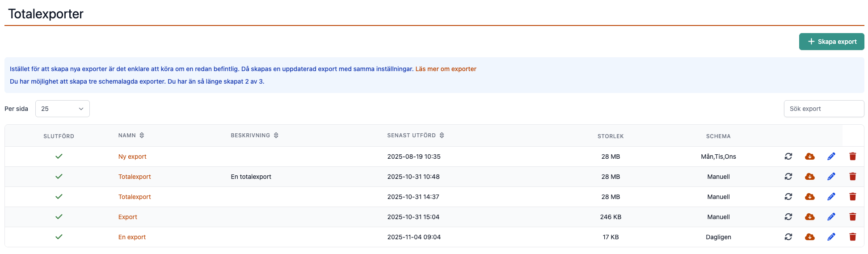Open Totalexport link with description En totalexport
Screen dimensions: 868x254
tap(135, 177)
